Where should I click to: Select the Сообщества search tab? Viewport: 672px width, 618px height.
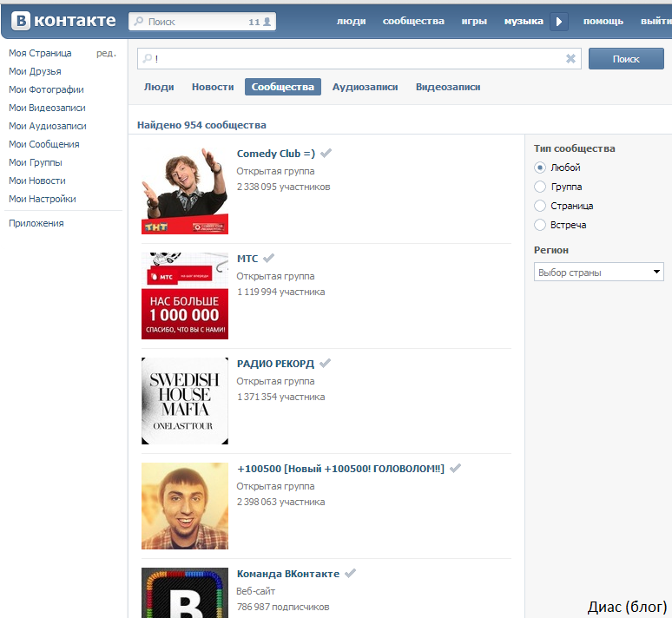(x=283, y=87)
